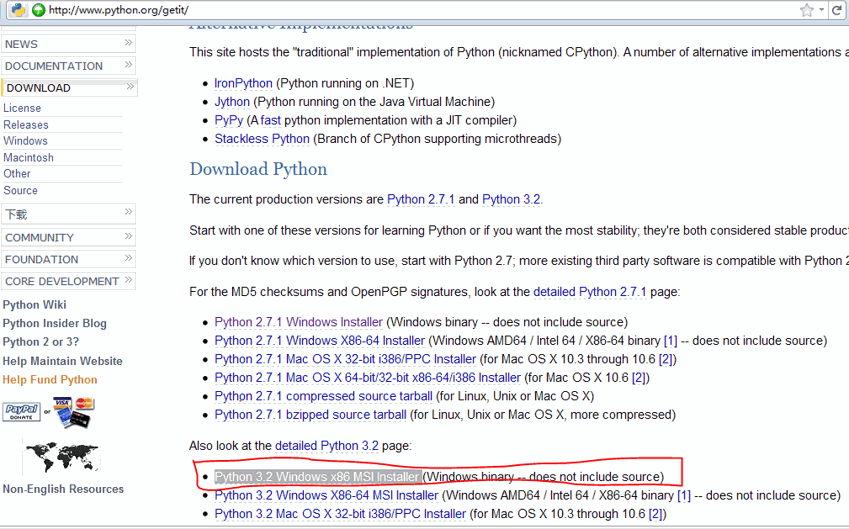
Task: Click footnote [1] after Python 3.2 X86-64 binary
Action: (684, 495)
